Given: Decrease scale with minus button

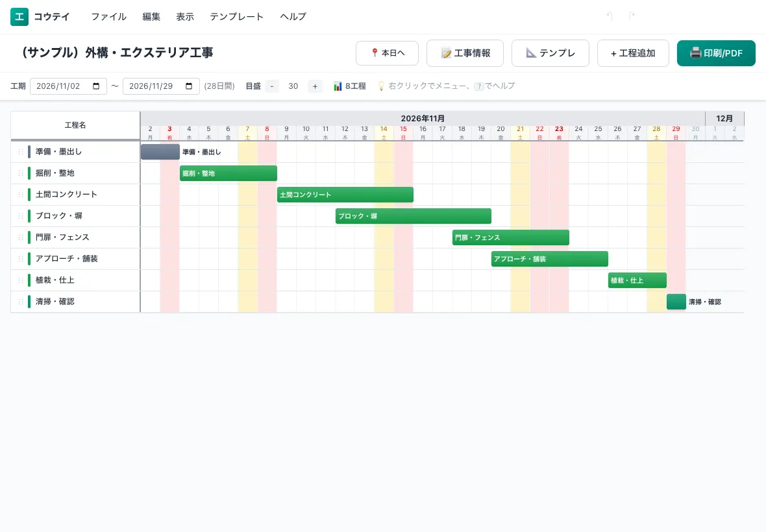Looking at the screenshot, I should click(x=271, y=86).
